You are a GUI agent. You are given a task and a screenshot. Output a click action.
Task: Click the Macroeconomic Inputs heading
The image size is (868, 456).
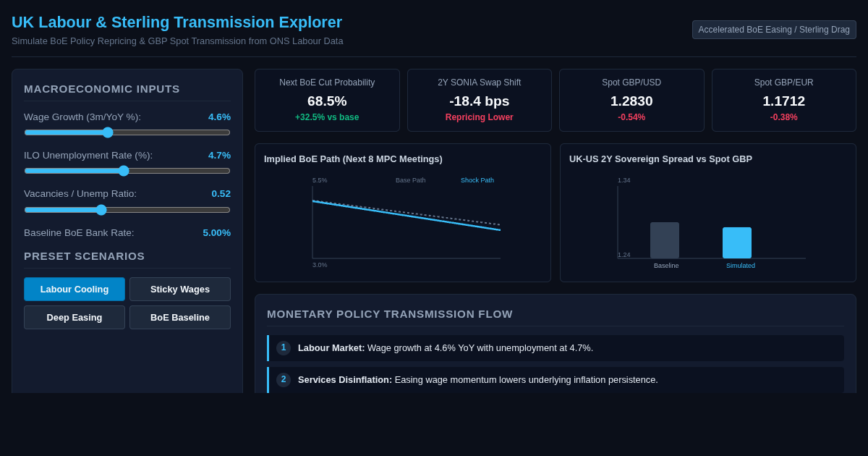click(102, 89)
